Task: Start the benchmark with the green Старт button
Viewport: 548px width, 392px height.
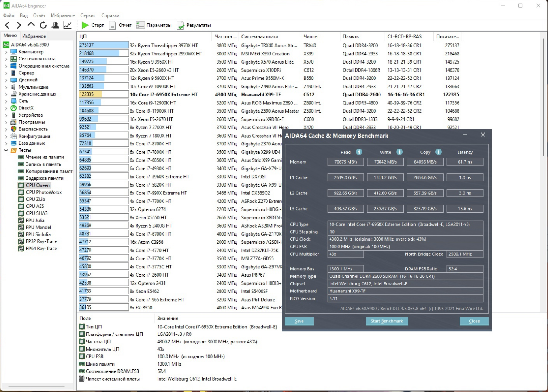Action: pos(92,25)
